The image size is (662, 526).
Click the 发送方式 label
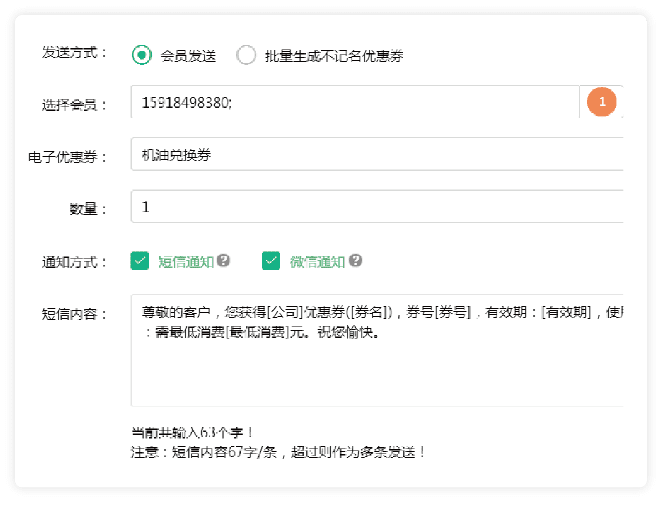(x=75, y=52)
